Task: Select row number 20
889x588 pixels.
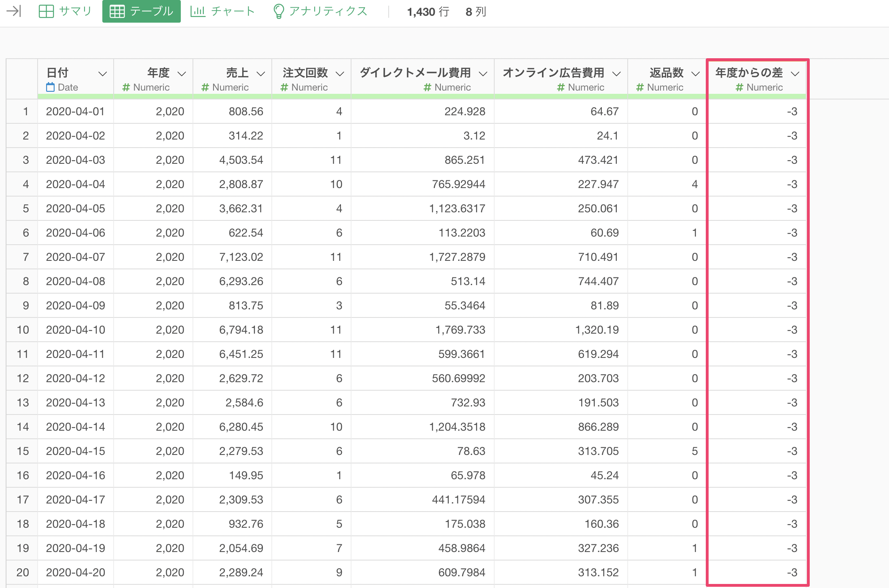Action: point(23,572)
